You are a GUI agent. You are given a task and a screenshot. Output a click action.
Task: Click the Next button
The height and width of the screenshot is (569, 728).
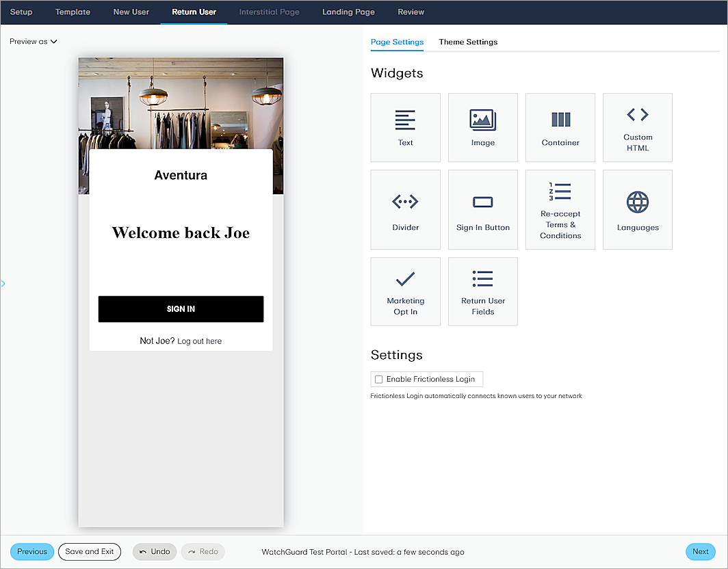point(700,551)
